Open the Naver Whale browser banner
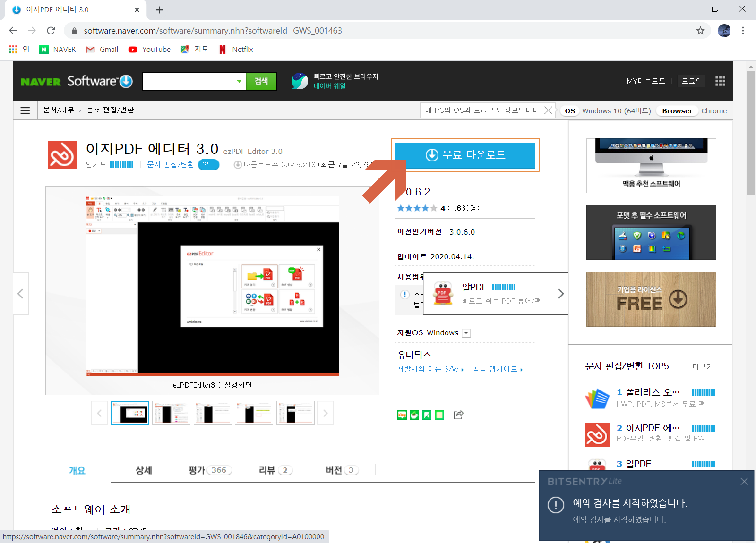The width and height of the screenshot is (756, 543). pos(335,81)
